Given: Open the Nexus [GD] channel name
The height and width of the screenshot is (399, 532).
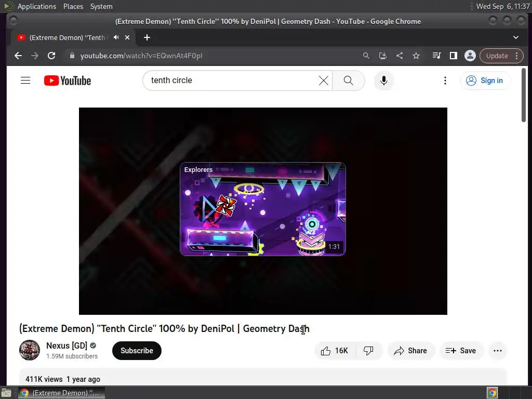Looking at the screenshot, I should [67, 345].
